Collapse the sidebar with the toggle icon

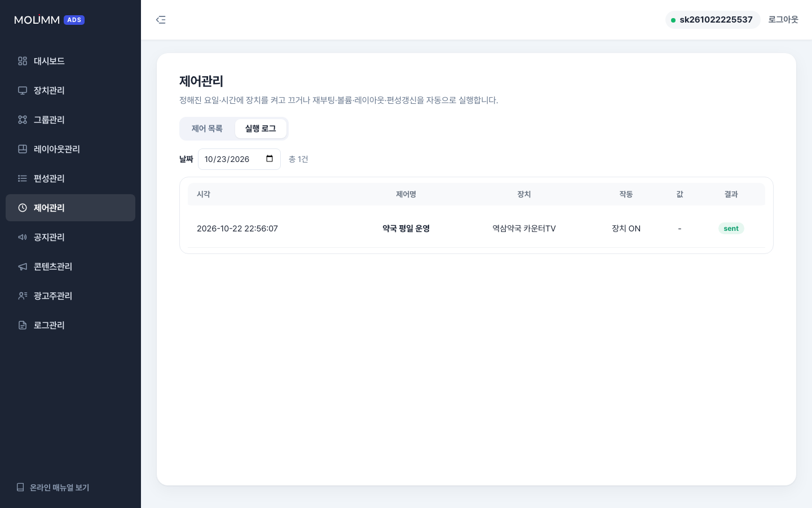pos(161,20)
